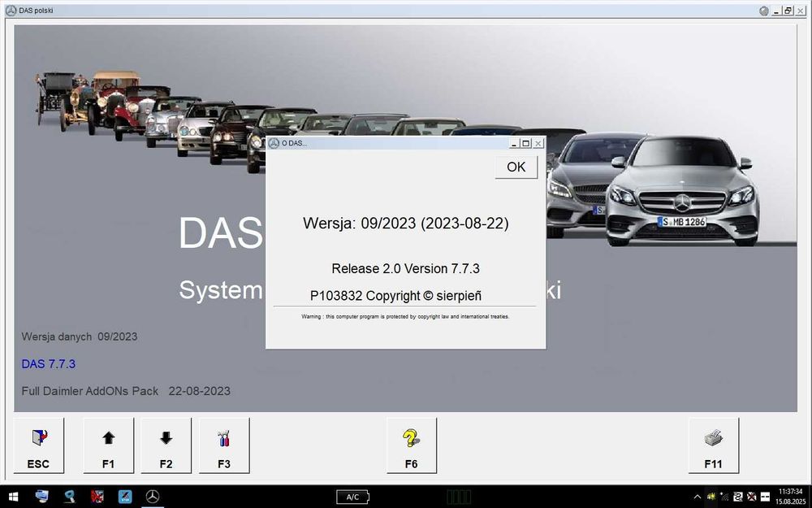Image resolution: width=812 pixels, height=508 pixels.
Task: Click the 'Wersja danych 09/2023' text
Action: pos(80,336)
